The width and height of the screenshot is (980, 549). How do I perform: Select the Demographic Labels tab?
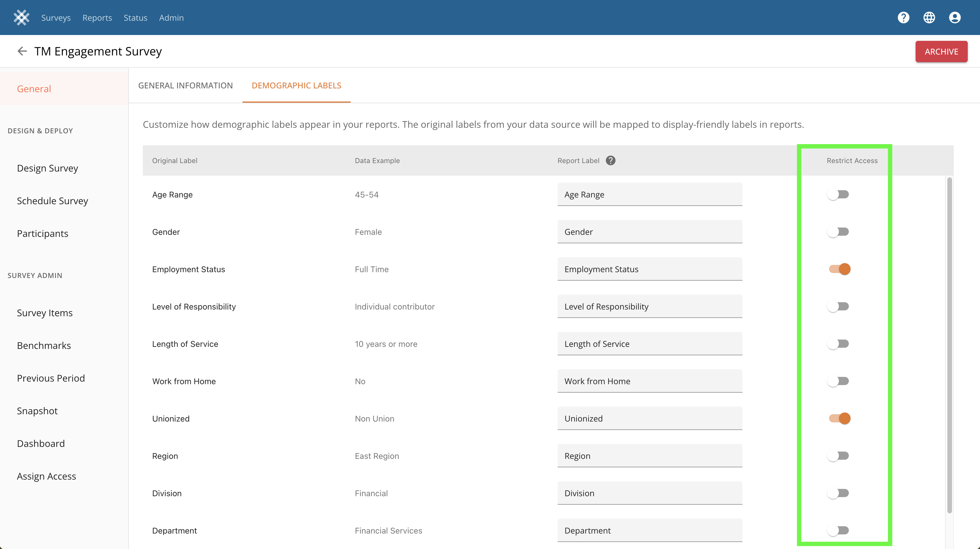[x=296, y=85]
